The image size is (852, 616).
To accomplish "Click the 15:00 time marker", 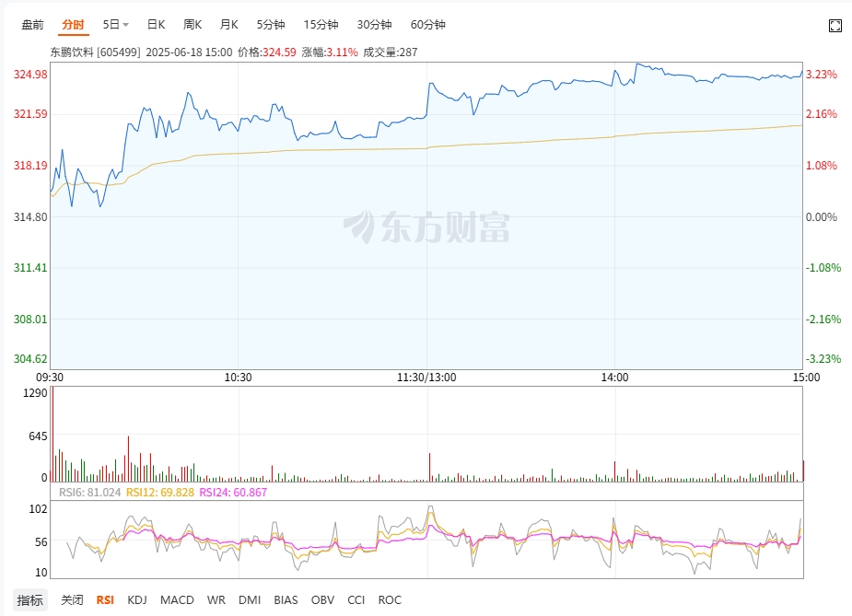I will tap(806, 378).
